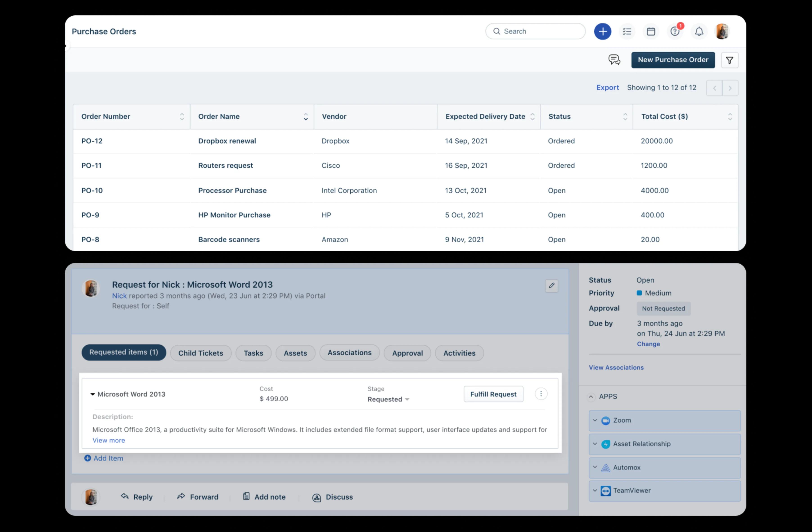
Task: Expand the TeamViewer chevron
Action: [595, 490]
